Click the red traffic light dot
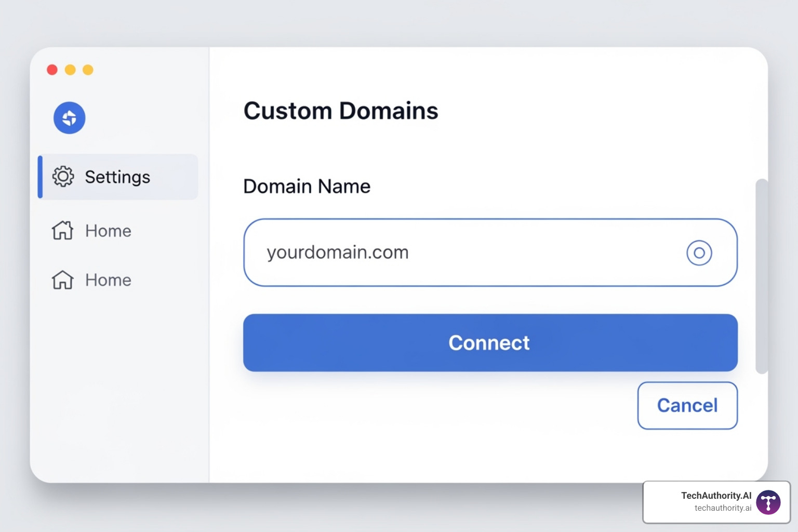The image size is (798, 532). [x=52, y=69]
